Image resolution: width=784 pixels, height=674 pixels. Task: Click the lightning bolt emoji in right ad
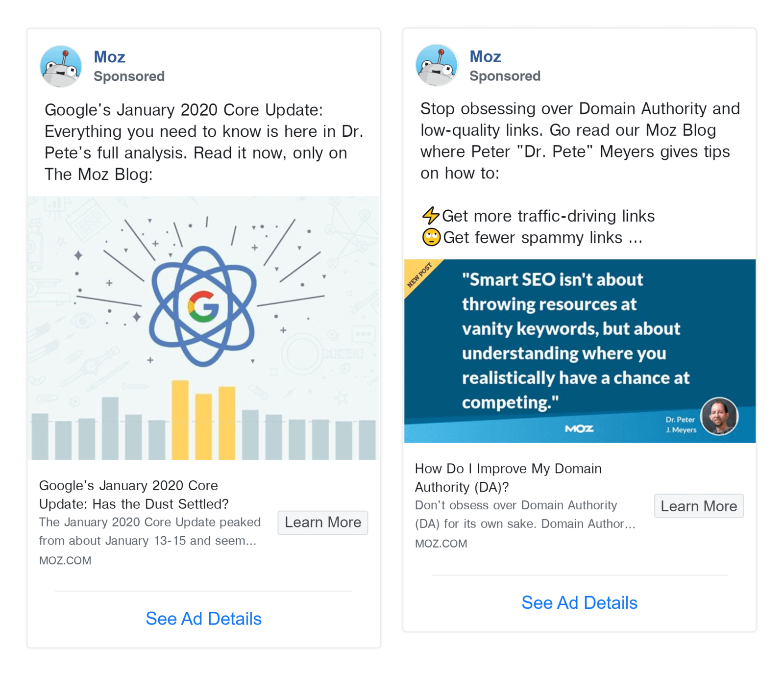point(432,215)
